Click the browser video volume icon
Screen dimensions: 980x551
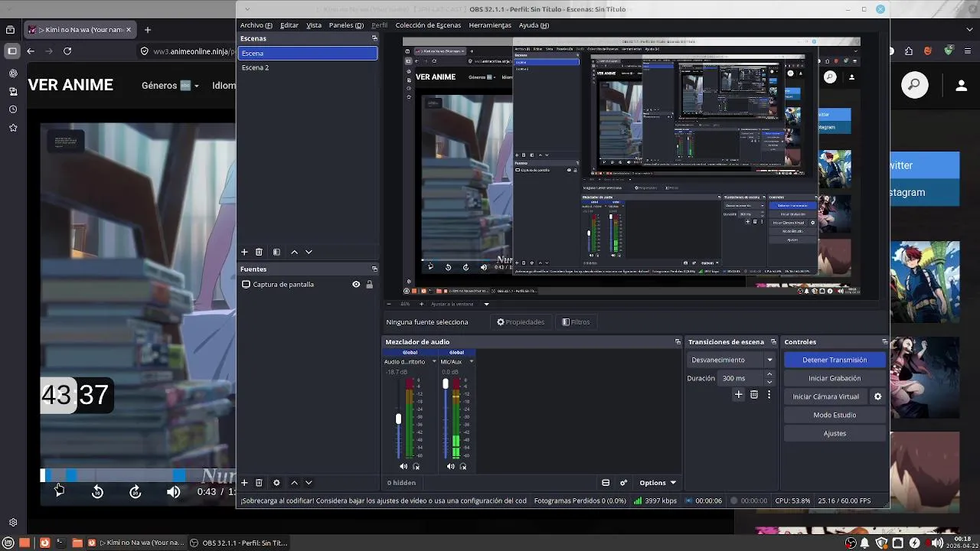pos(174,492)
